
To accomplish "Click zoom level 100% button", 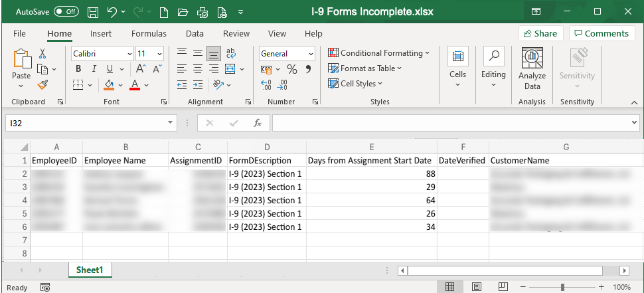I will pyautogui.click(x=621, y=287).
